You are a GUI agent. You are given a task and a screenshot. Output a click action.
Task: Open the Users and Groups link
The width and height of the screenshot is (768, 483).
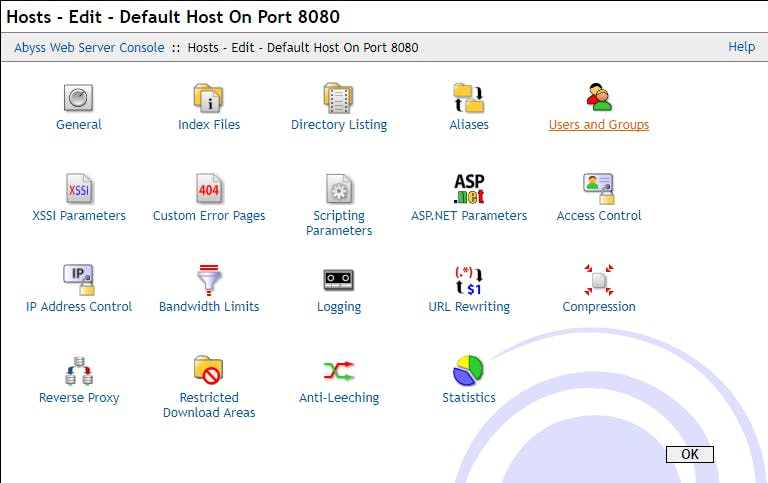599,124
